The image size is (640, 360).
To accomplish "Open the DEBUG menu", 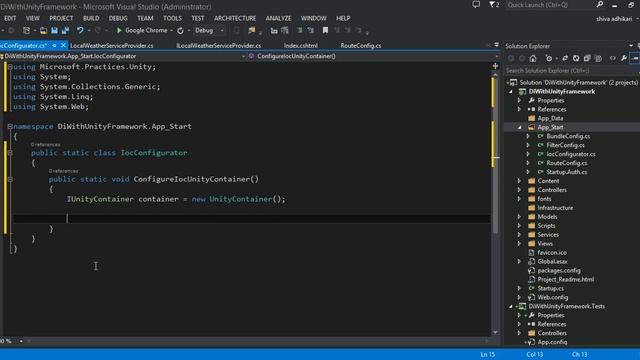I will coord(118,18).
